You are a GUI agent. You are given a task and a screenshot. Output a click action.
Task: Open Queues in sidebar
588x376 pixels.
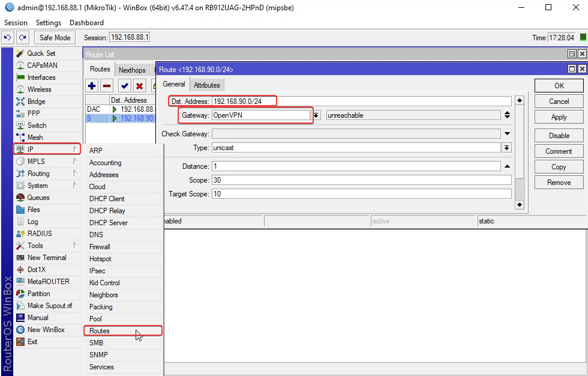tap(47, 198)
